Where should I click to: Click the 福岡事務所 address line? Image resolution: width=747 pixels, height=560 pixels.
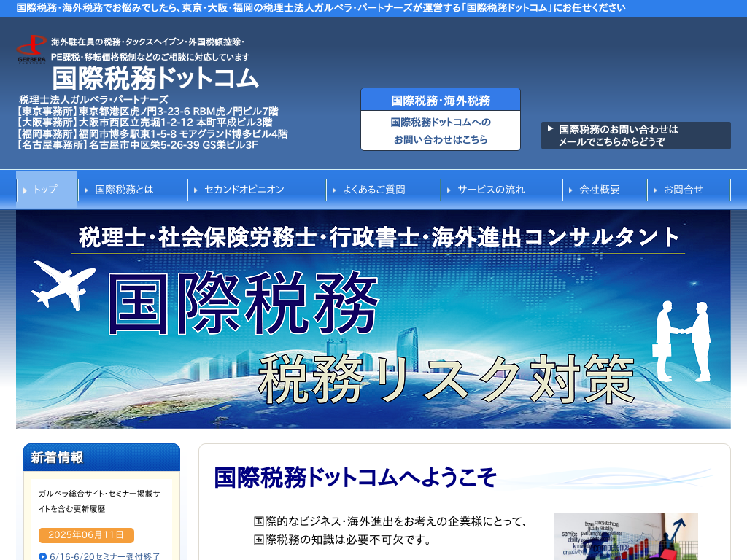pos(152,134)
